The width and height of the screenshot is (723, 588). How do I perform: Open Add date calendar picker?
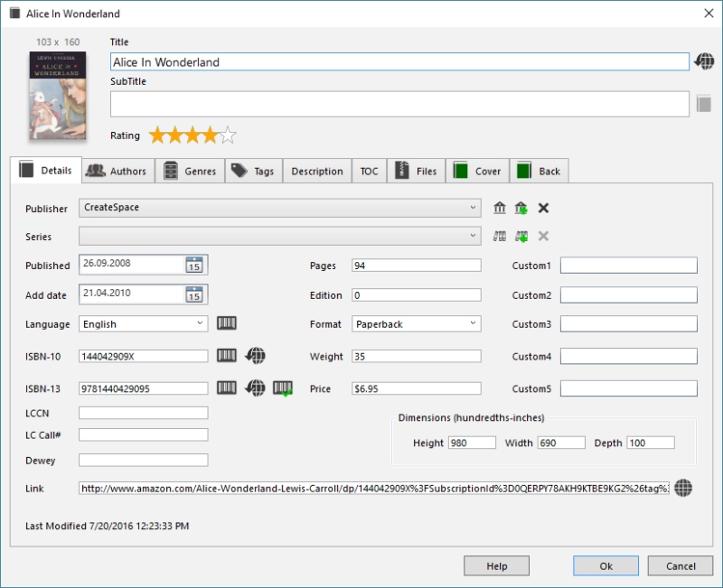tap(194, 294)
